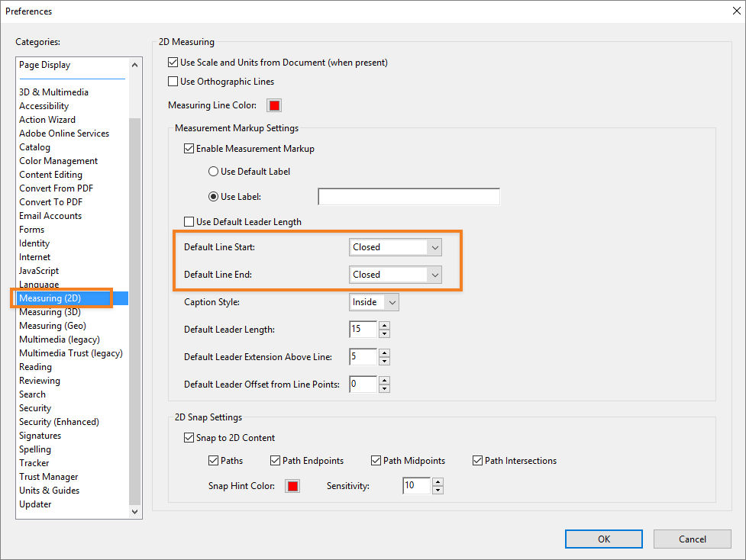Click the OK button
Image resolution: width=746 pixels, height=560 pixels.
coord(603,539)
